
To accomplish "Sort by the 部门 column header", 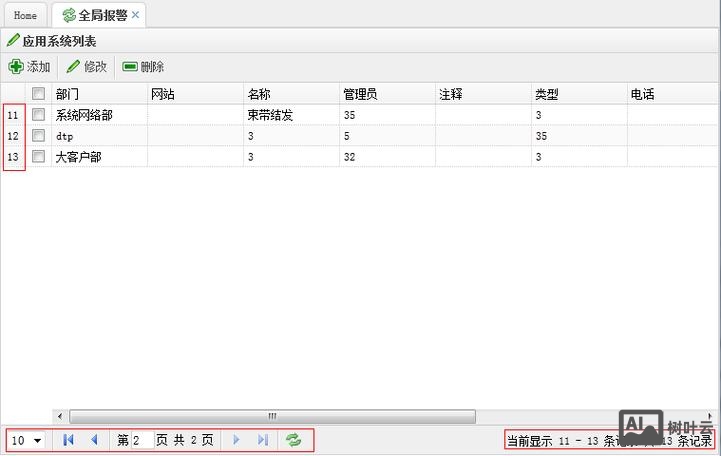I will pyautogui.click(x=99, y=94).
